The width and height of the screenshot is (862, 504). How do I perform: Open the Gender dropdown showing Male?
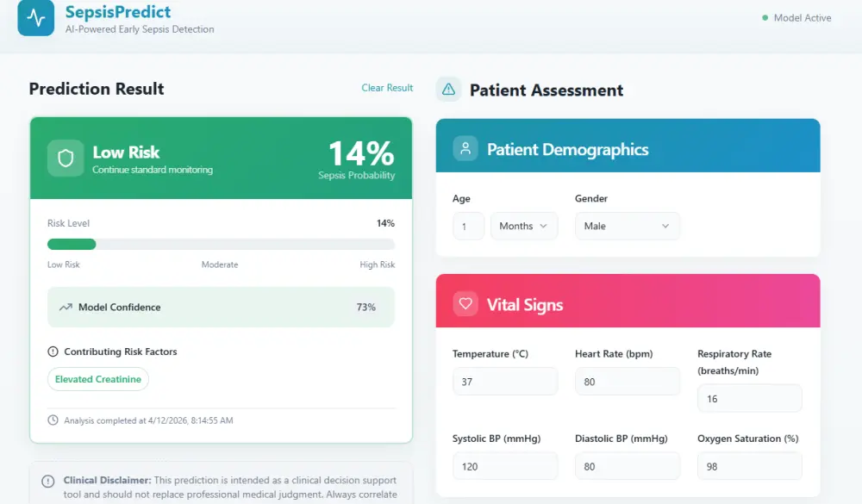click(627, 226)
